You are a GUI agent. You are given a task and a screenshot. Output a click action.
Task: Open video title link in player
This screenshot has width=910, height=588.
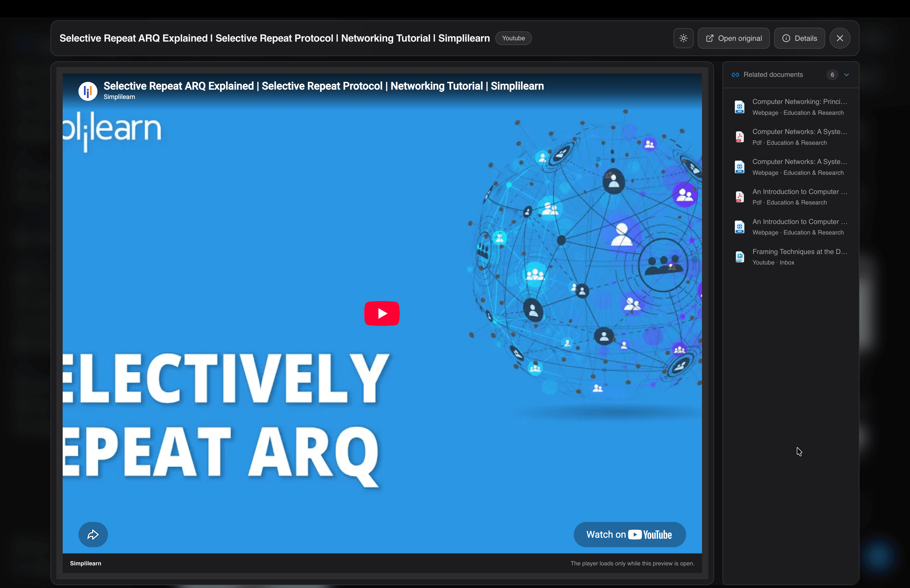coord(323,86)
